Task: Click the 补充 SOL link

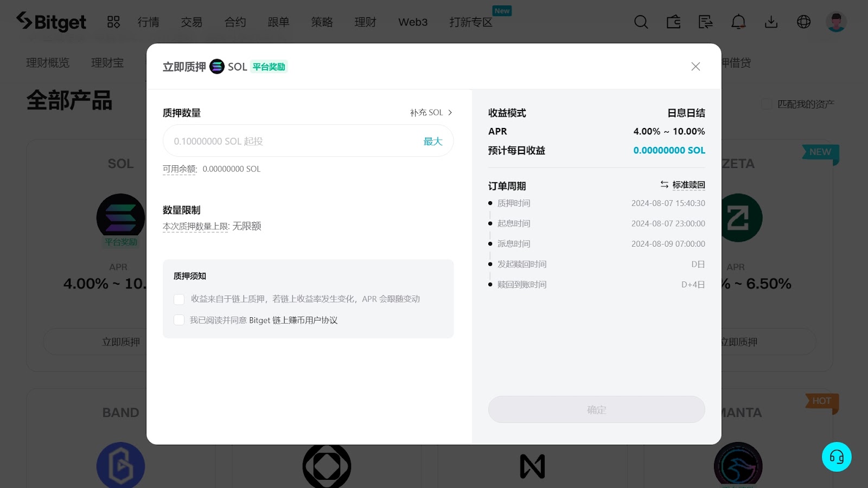Action: (x=426, y=113)
